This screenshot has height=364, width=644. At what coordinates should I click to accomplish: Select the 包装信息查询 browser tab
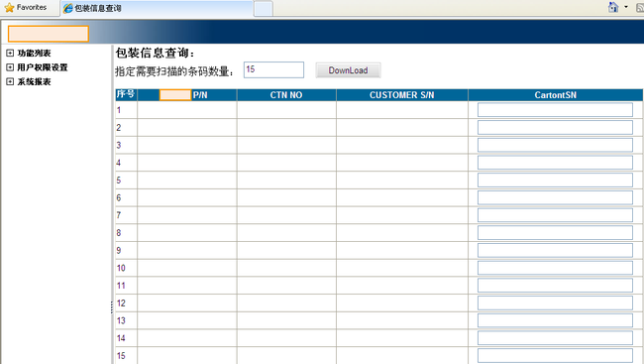coord(157,8)
